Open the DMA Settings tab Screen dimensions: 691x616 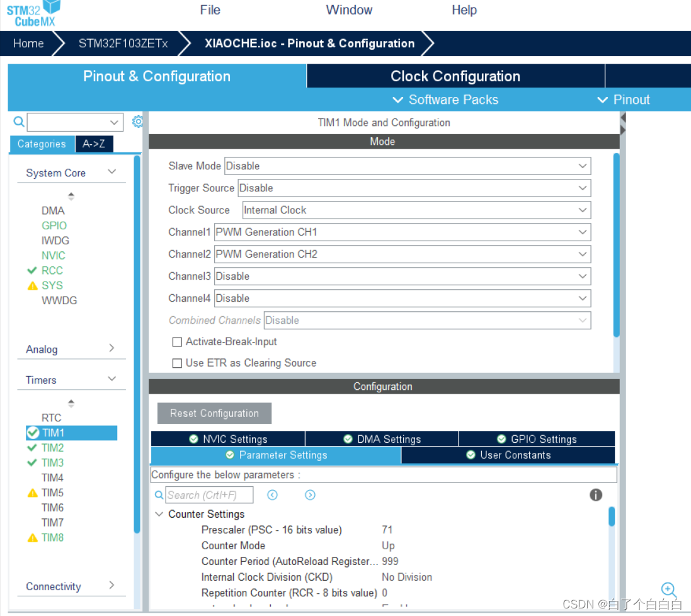[x=382, y=439]
